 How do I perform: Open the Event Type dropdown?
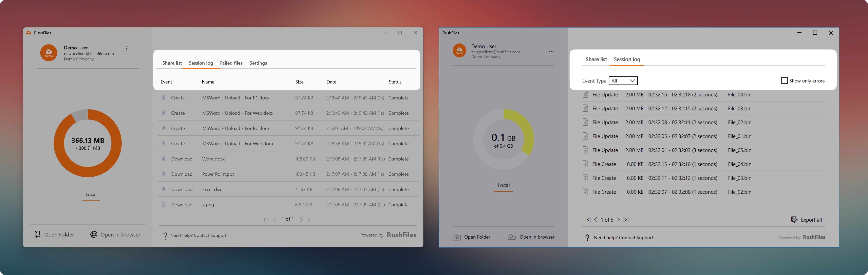click(x=623, y=81)
